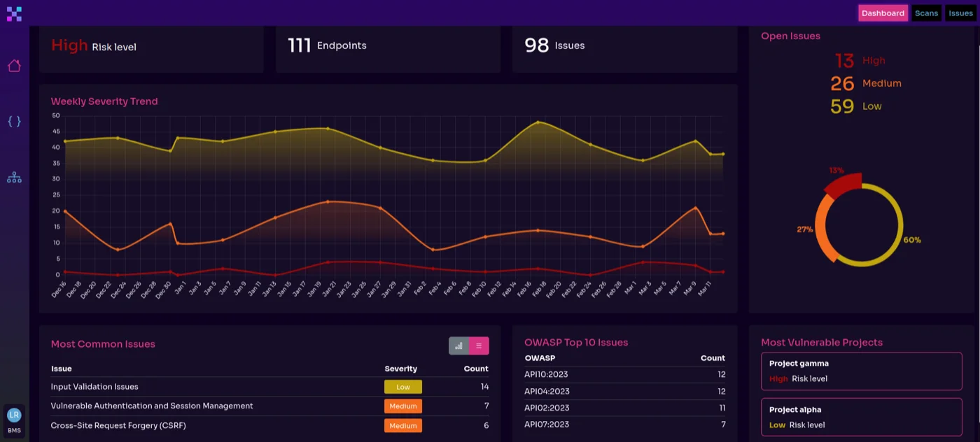Open the Issues tab in the navigation
This screenshot has height=442, width=980.
(960, 13)
